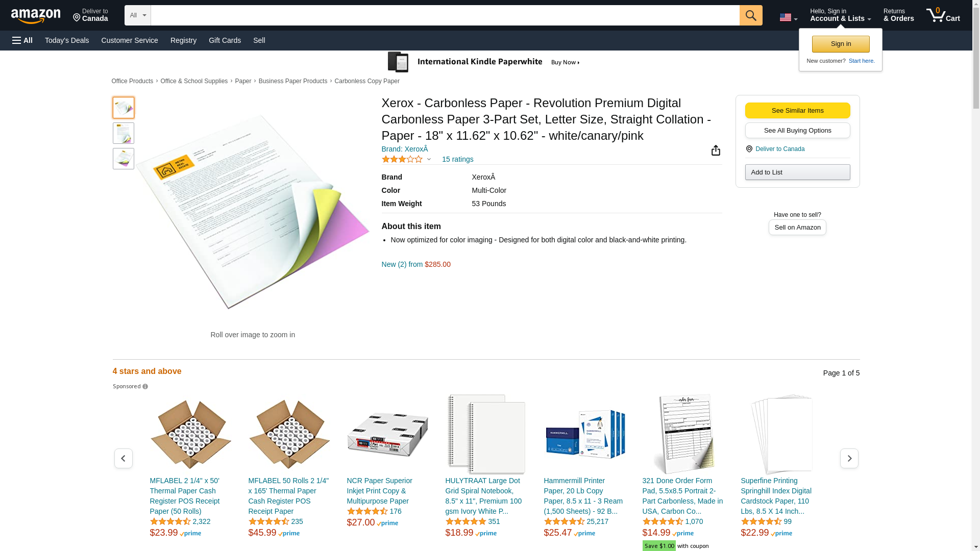Click the share icon near product title
This screenshot has width=980, height=551.
point(716,150)
